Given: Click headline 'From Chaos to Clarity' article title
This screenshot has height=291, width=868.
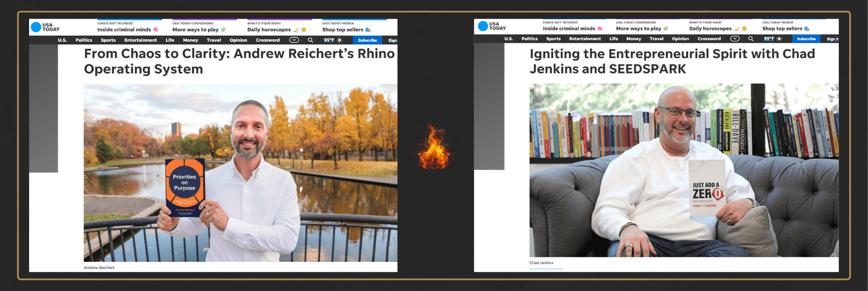Looking at the screenshot, I should [x=239, y=61].
